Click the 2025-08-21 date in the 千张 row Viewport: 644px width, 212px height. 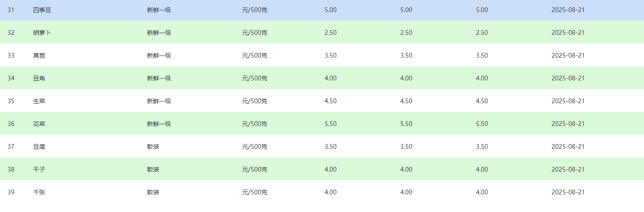568,192
